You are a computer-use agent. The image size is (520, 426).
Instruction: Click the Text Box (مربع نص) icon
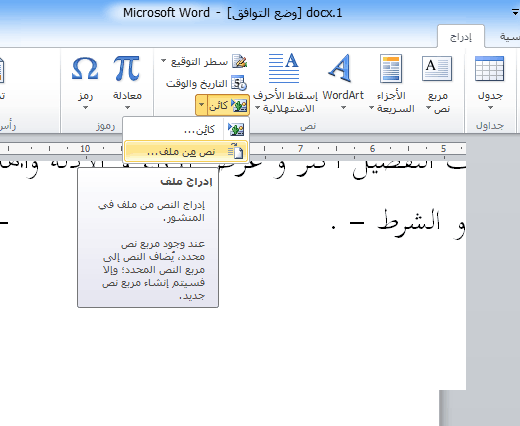pyautogui.click(x=437, y=69)
